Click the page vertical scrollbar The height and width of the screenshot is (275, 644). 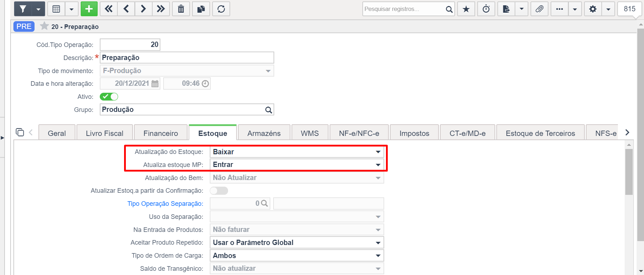640,134
